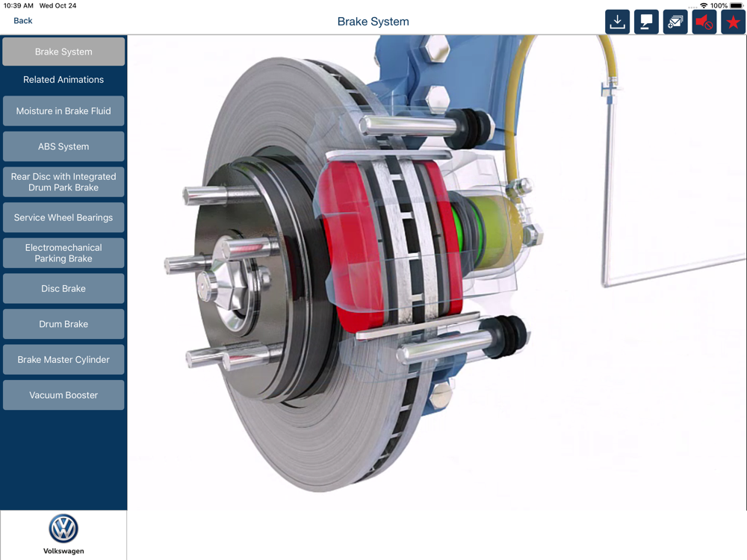Viewport: 747px width, 560px height.
Task: Click the "Wed Oct 24" date text
Action: [58, 6]
